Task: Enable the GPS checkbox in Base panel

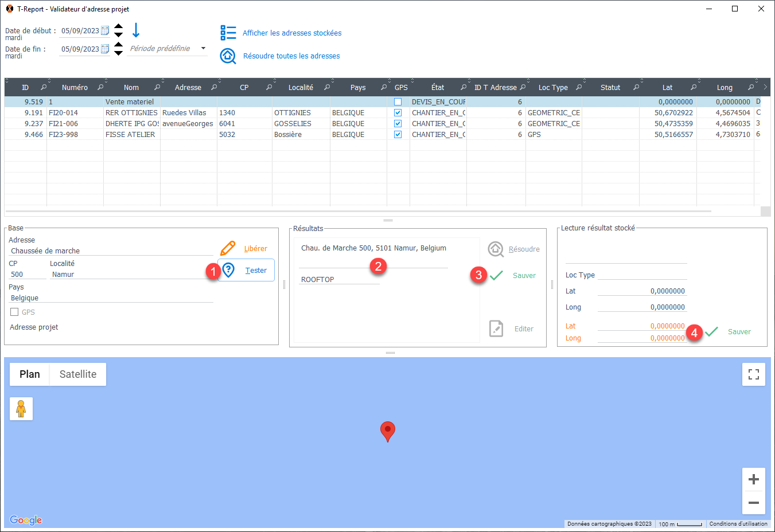Action: pos(14,312)
